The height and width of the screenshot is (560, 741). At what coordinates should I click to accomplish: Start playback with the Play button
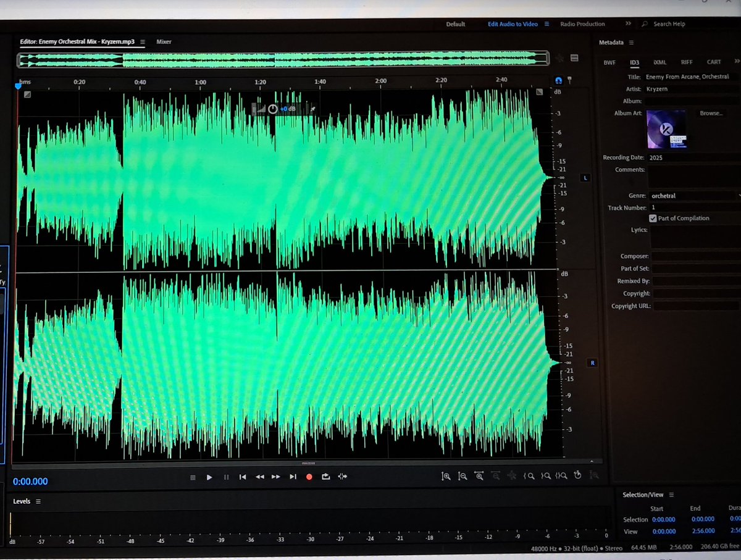(x=209, y=477)
